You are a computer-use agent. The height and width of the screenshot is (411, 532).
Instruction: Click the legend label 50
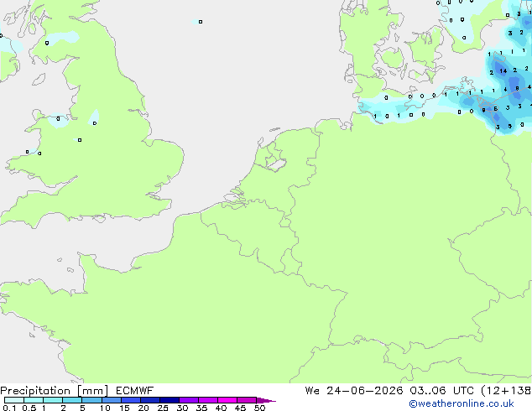coord(259,408)
